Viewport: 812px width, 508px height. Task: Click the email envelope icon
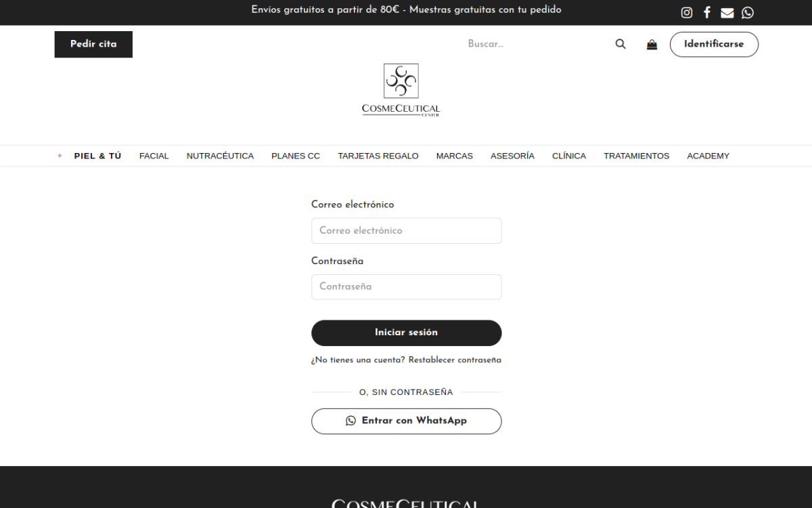(x=727, y=13)
